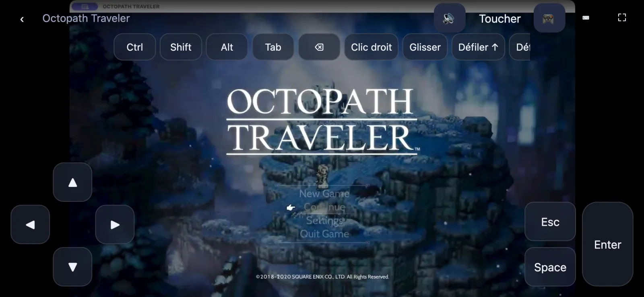
Task: Tap the Défiler up arrow button
Action: pos(478,47)
